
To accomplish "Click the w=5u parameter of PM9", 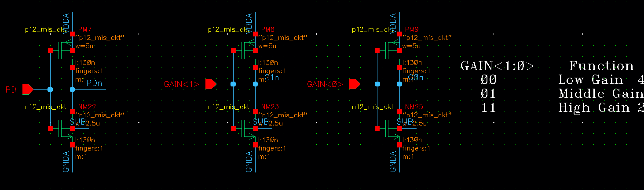I will [x=411, y=46].
